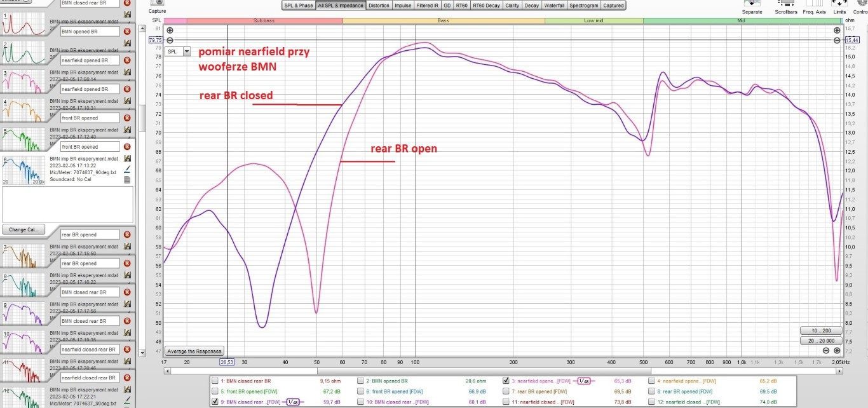Open 1/48 smoothing indicator of trace 3
The width and height of the screenshot is (868, 408).
pos(585,381)
